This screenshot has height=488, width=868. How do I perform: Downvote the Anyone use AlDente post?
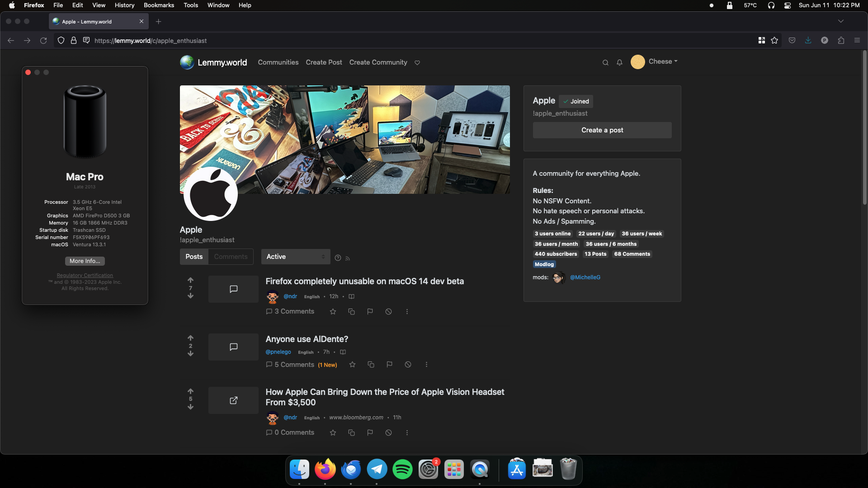point(190,354)
